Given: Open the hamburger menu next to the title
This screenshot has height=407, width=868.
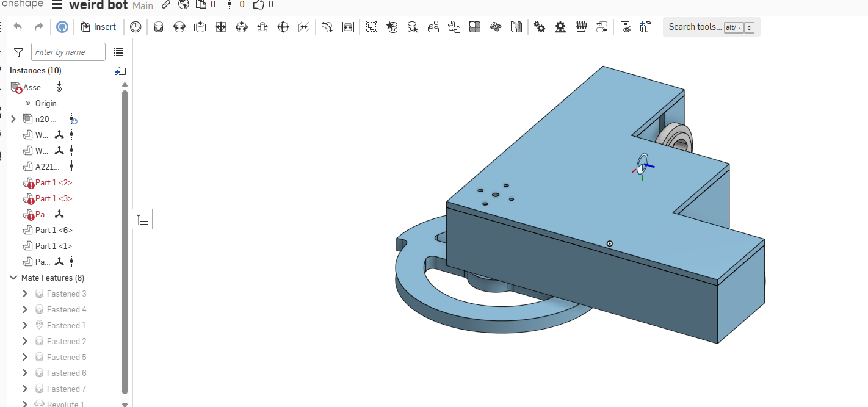Looking at the screenshot, I should (56, 5).
